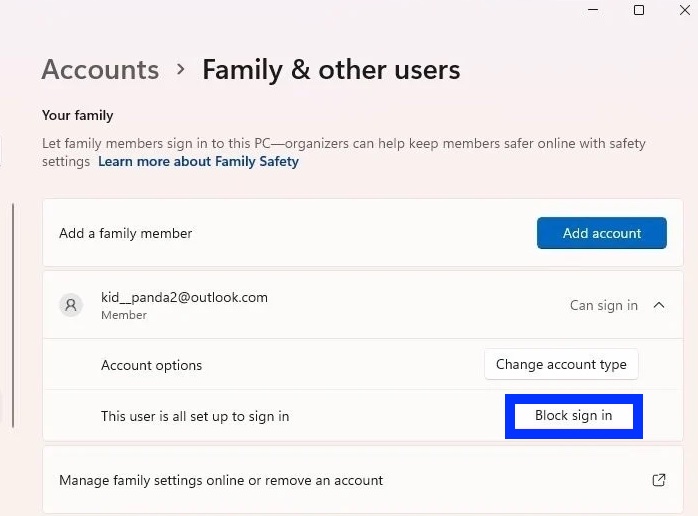Select the Add a family member row
The image size is (698, 516).
(126, 233)
